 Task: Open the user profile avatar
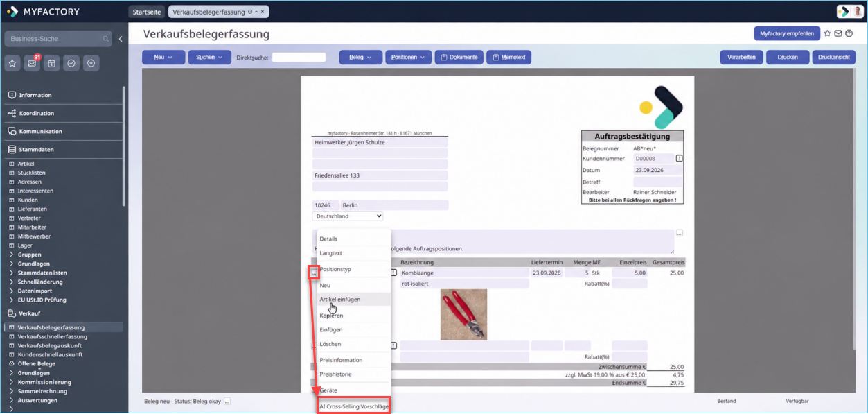point(858,12)
